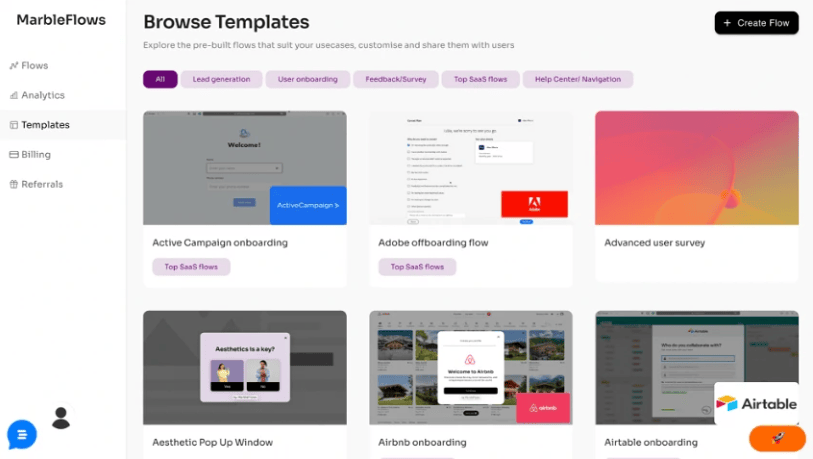Show Feedback/Survey templates
Viewport: 813px width, 459px height.
396,79
